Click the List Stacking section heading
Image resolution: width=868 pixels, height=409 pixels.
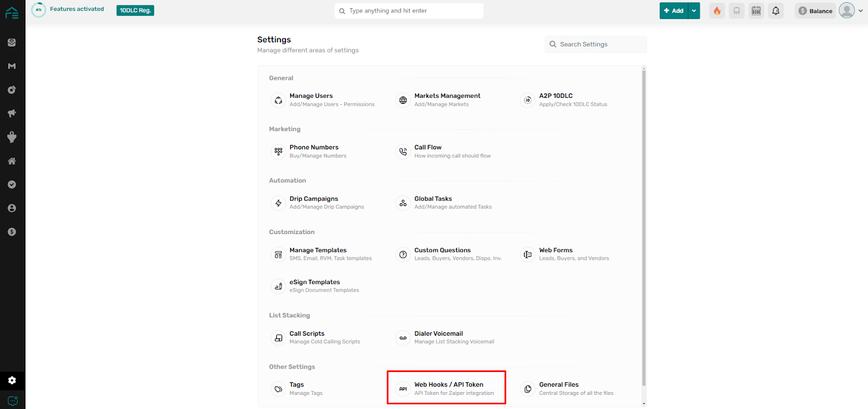point(290,316)
